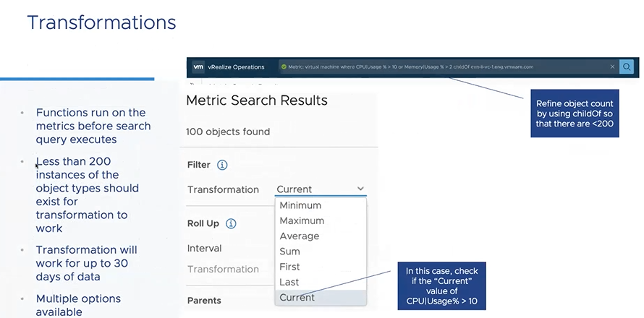Choose the Average transformation option

point(300,236)
